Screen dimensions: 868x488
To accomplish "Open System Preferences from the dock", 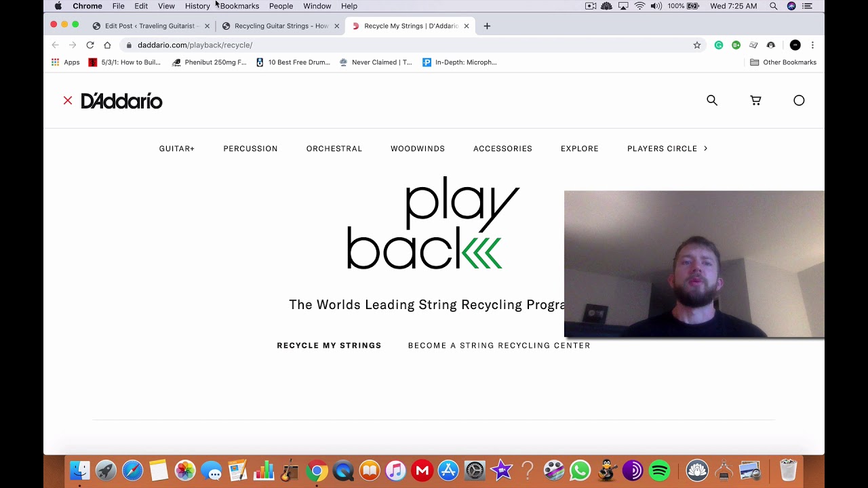I will (x=475, y=470).
